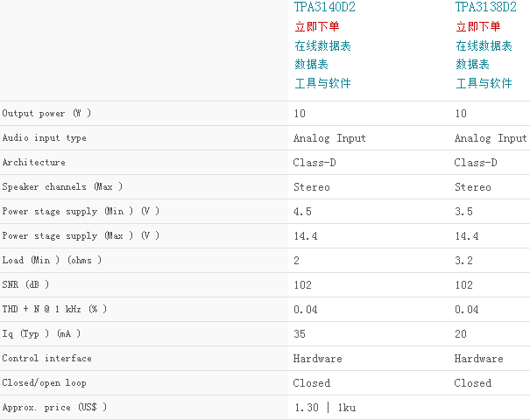Click the Speaker channels (Max) row label
The height and width of the screenshot is (420, 530).
point(62,187)
